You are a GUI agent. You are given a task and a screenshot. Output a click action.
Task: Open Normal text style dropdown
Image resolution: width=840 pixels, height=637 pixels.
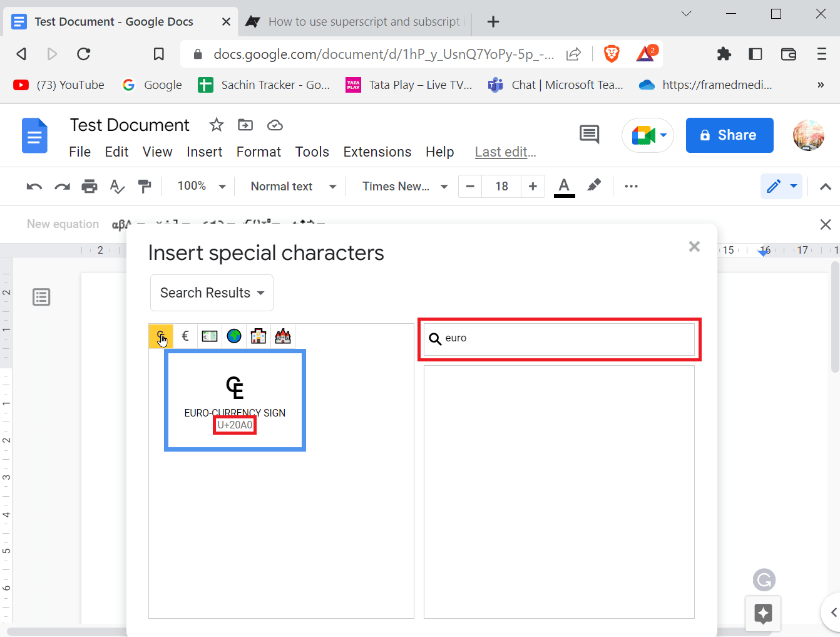tap(293, 186)
